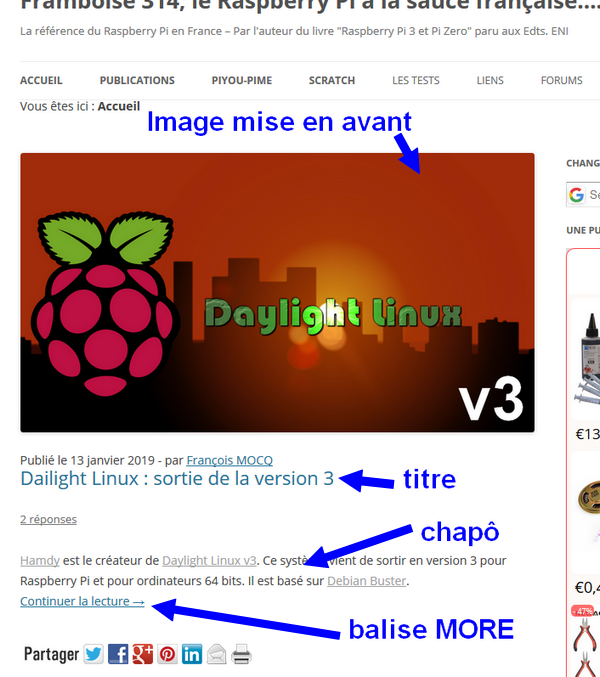Open the PUBLICATIONS menu
The width and height of the screenshot is (600, 677).
[137, 80]
